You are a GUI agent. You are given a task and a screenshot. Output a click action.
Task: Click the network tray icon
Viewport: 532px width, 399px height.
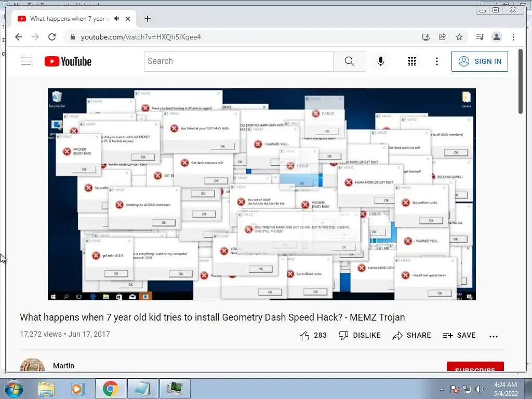[467, 389]
